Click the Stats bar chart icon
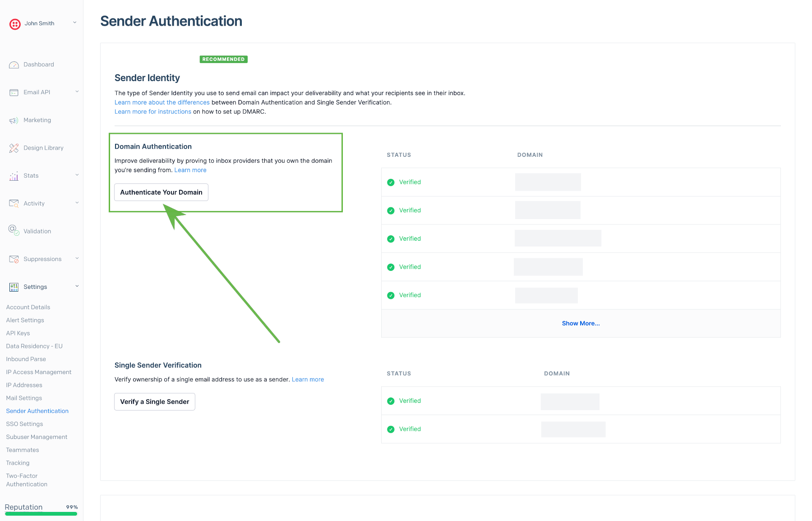Image resolution: width=812 pixels, height=521 pixels. tap(14, 176)
